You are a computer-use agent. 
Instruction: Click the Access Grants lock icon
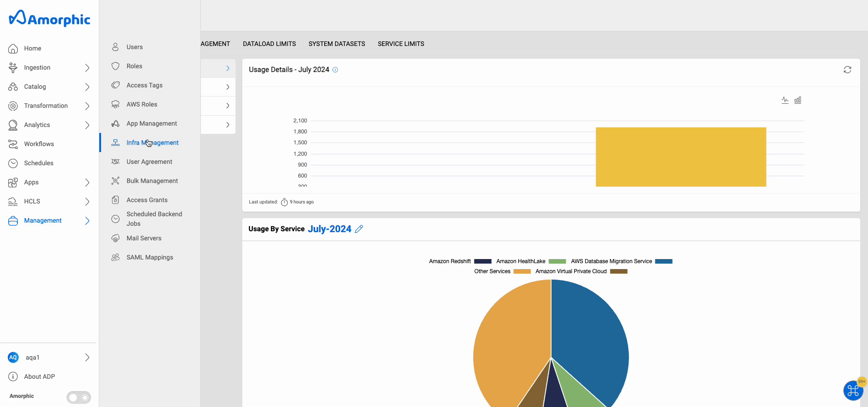[116, 200]
